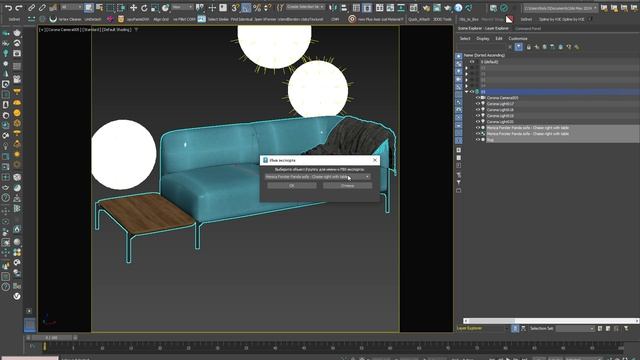This screenshot has width=640, height=360.
Task: Activate the Select Object tool
Action: pyautogui.click(x=89, y=8)
